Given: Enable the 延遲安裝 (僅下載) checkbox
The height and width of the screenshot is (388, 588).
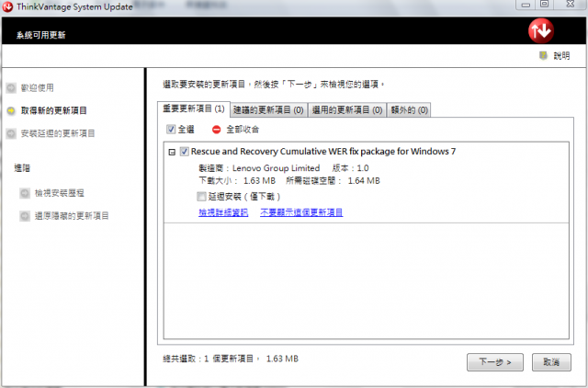Looking at the screenshot, I should click(x=201, y=196).
